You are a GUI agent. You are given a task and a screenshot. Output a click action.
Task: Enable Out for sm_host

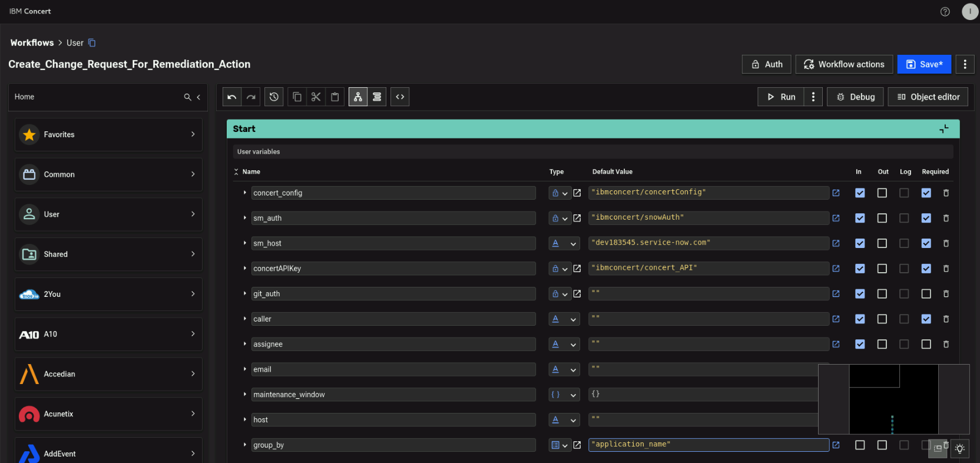point(882,243)
